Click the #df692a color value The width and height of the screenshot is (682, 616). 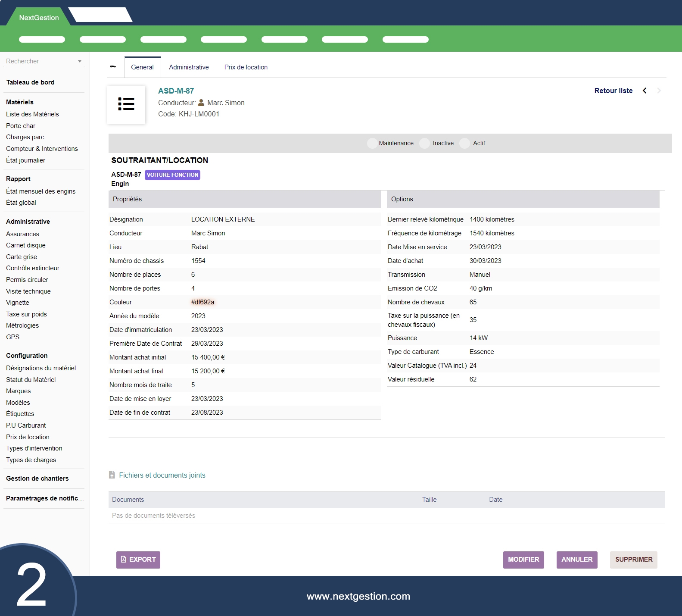point(202,302)
